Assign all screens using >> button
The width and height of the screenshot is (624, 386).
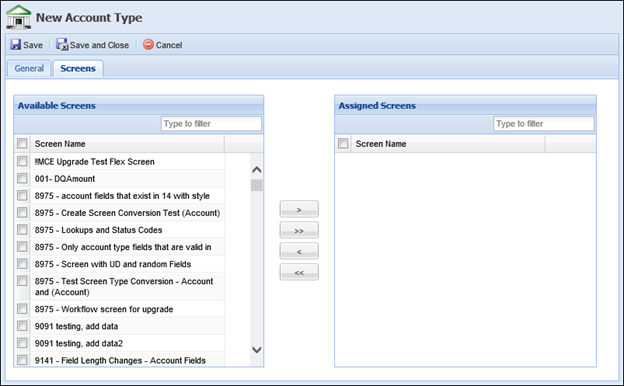click(299, 230)
